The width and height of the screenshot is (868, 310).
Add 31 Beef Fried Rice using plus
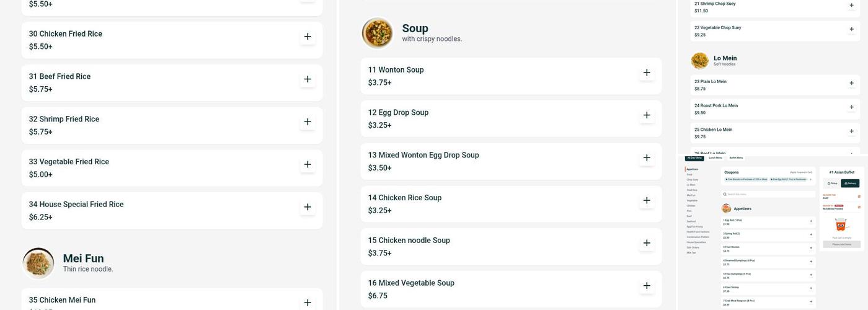coord(307,79)
